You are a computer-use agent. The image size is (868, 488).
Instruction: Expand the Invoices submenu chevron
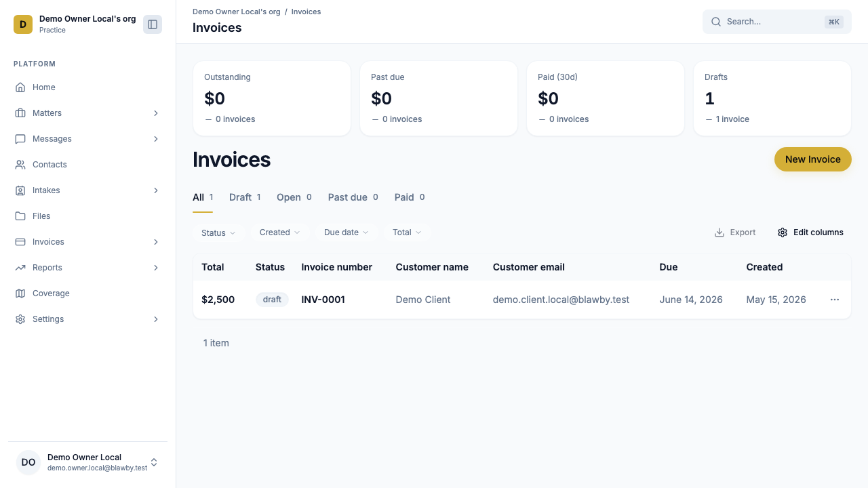156,242
